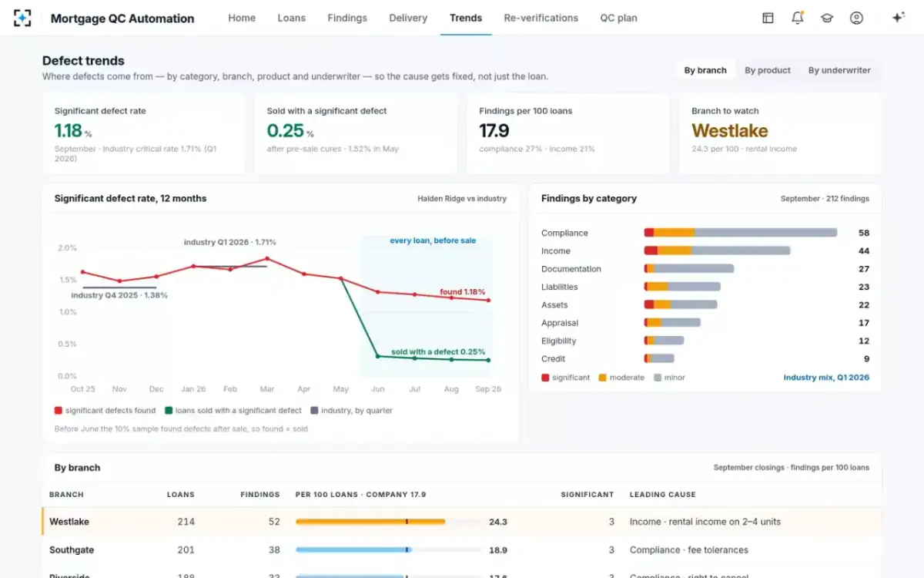
Task: Open the Findings tab
Action: [x=347, y=18]
